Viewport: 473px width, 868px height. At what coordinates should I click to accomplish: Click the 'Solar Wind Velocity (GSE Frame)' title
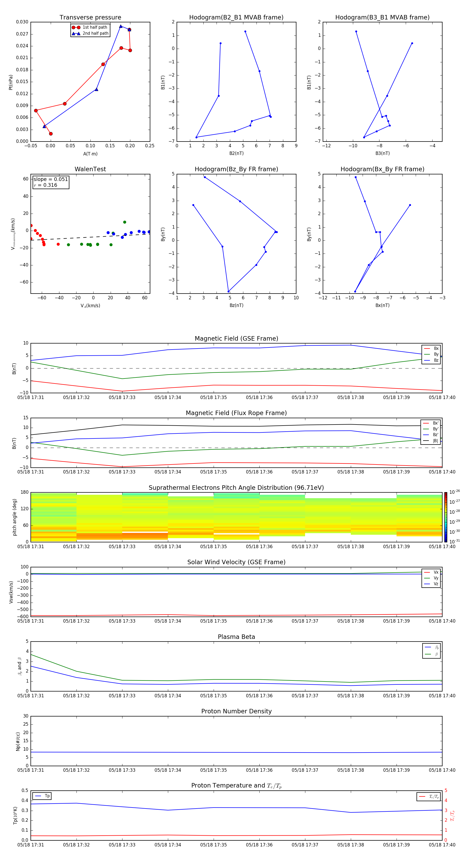click(x=236, y=562)
